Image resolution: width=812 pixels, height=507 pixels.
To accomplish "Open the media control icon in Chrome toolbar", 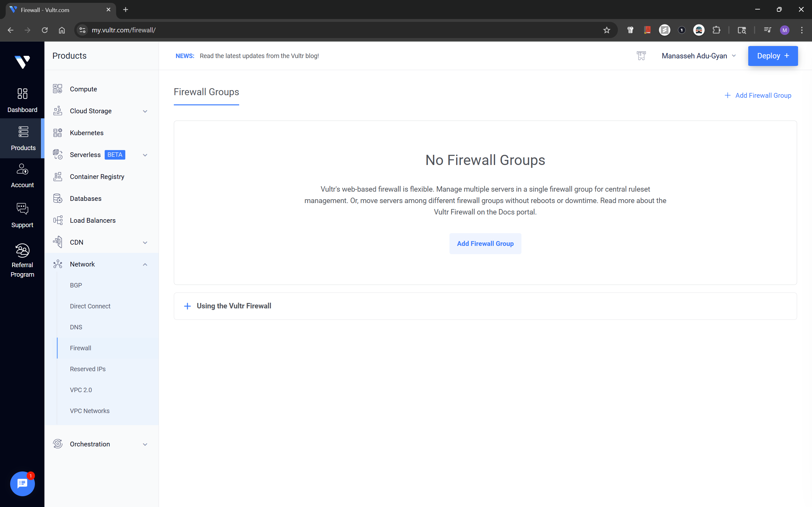I will pos(767,30).
